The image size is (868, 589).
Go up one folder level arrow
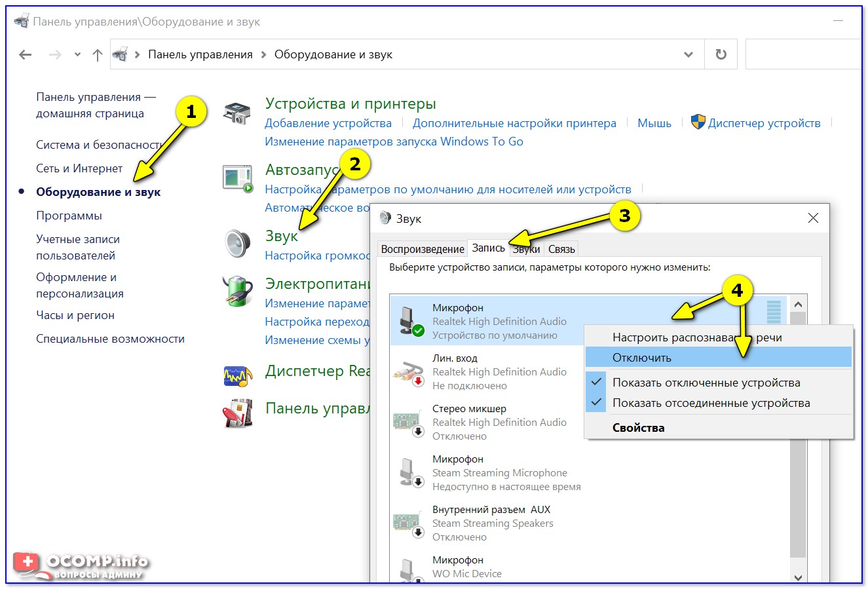(x=98, y=55)
